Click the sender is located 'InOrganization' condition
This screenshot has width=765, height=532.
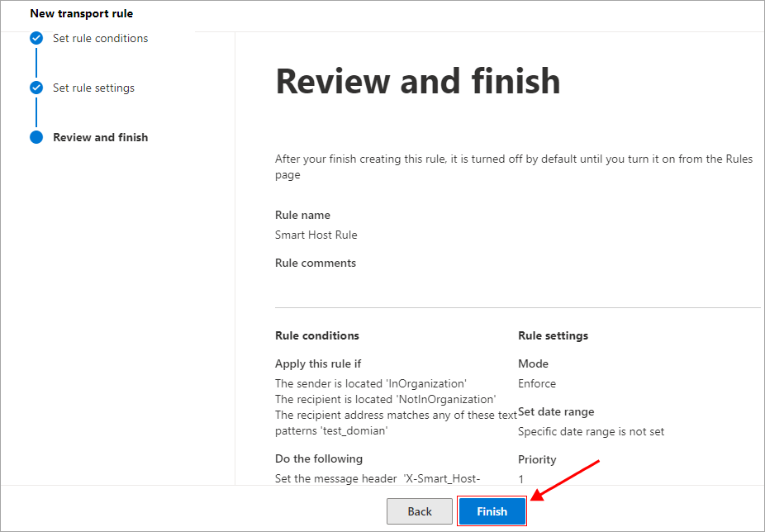pyautogui.click(x=370, y=383)
